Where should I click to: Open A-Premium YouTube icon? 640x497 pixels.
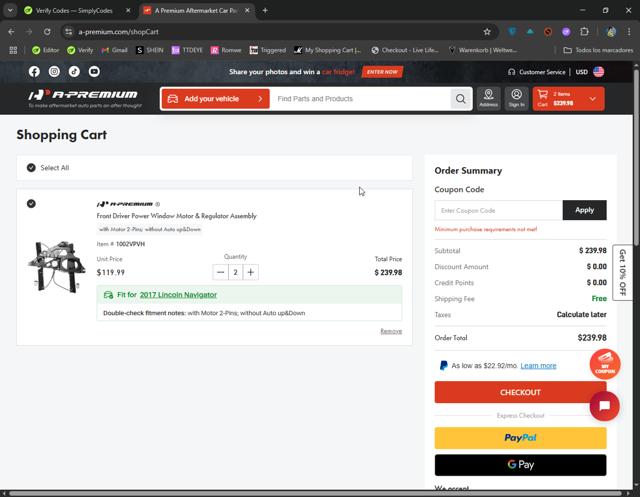[94, 72]
